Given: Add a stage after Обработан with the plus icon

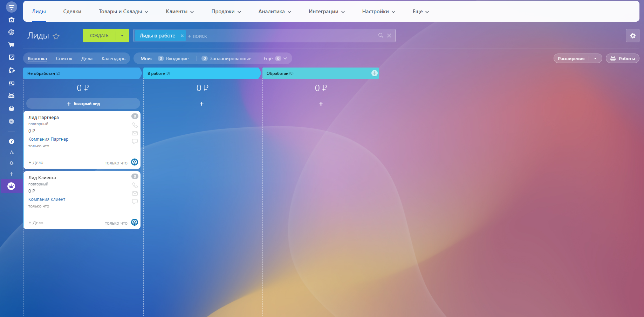Looking at the screenshot, I should pyautogui.click(x=374, y=73).
